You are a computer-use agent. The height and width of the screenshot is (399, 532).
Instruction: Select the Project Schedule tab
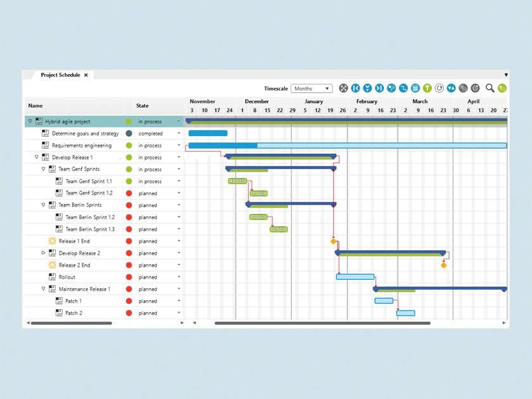(x=60, y=75)
